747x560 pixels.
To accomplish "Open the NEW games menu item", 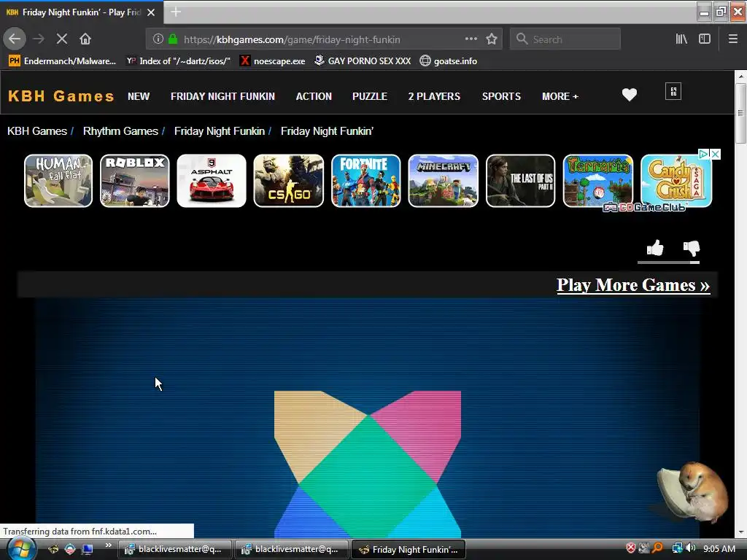I will [x=139, y=96].
